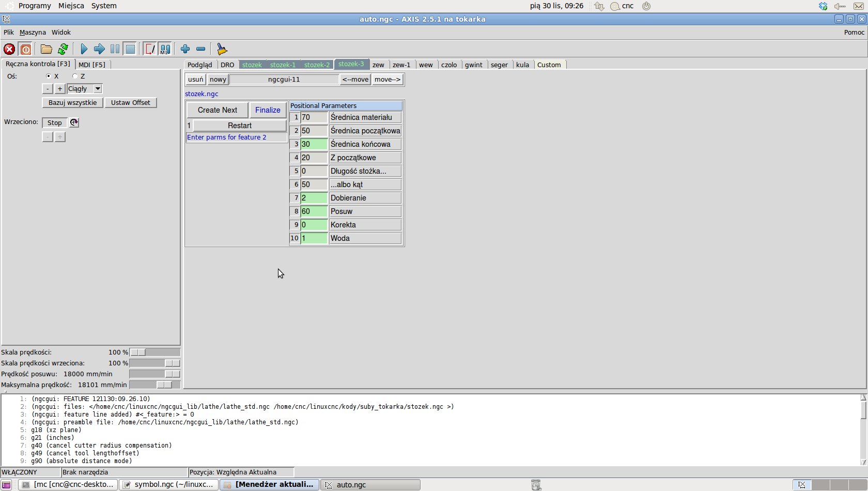This screenshot has width=868, height=491.
Task: Zoom in with plus icon
Action: click(x=185, y=49)
